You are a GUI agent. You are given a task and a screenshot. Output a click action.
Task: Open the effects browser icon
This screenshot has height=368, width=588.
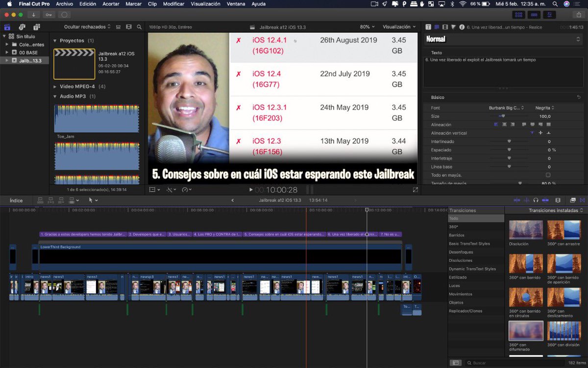coord(572,200)
